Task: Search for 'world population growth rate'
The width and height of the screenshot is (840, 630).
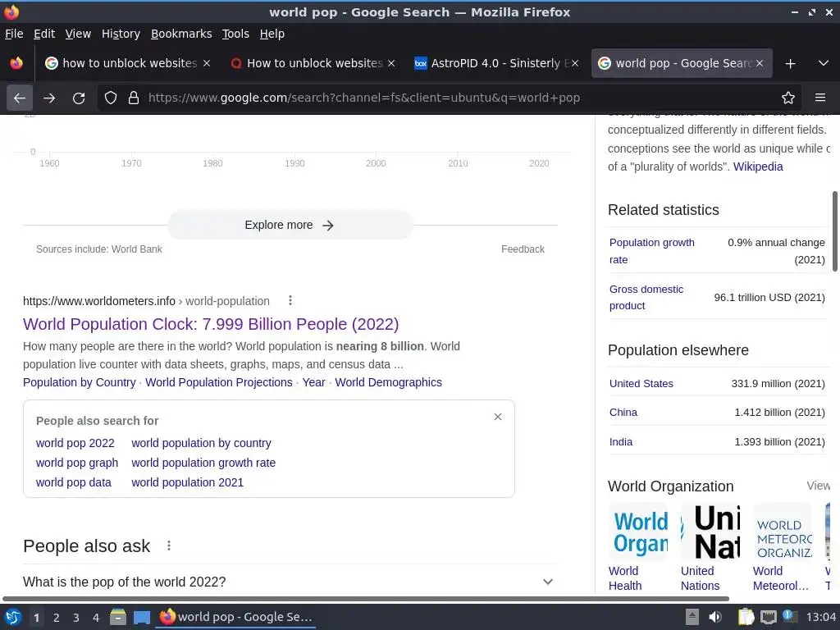Action: point(203,463)
